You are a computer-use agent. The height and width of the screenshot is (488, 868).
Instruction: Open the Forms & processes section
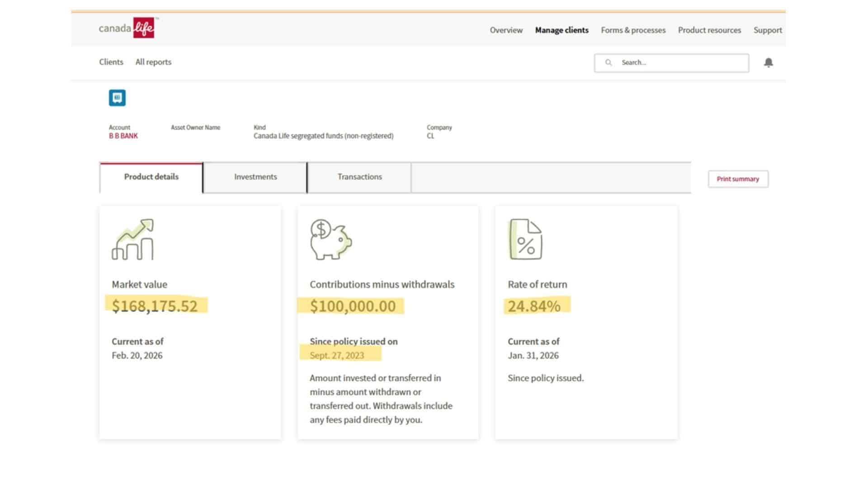(x=633, y=30)
